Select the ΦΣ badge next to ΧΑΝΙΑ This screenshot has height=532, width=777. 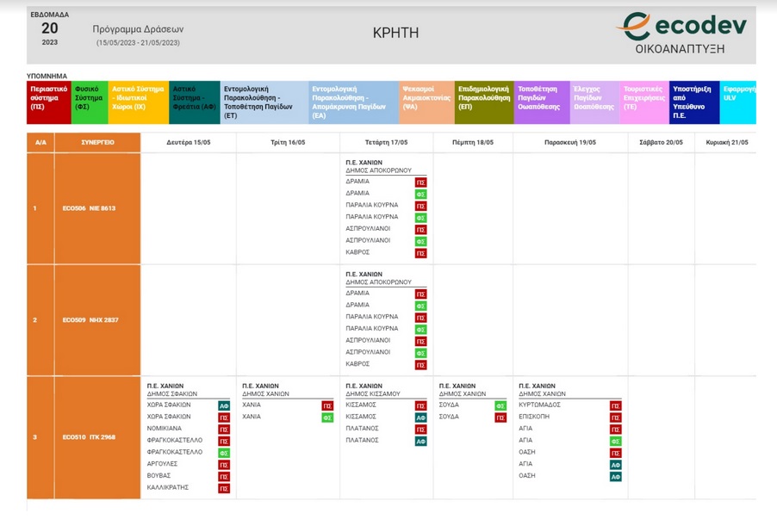pyautogui.click(x=327, y=418)
